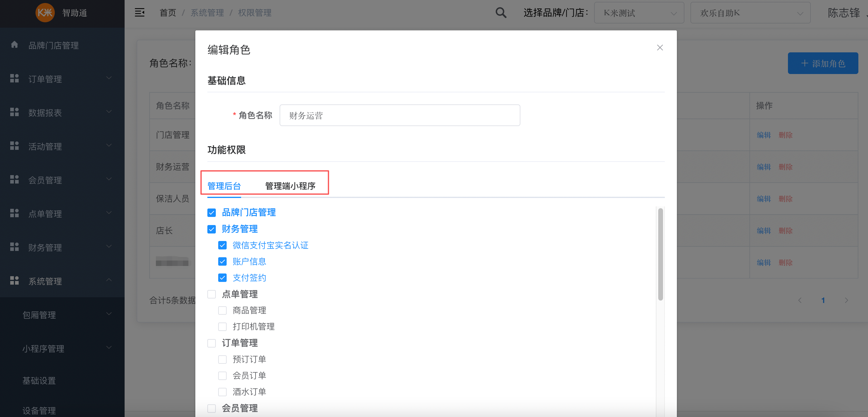The height and width of the screenshot is (417, 868).
Task: Click the search magnifier icon
Action: 501,13
